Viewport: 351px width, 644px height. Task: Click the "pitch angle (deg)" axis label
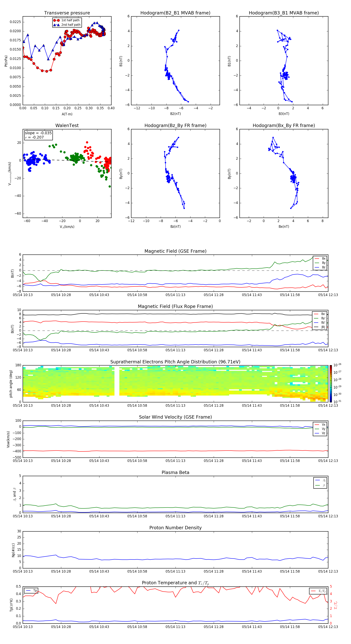(11, 384)
